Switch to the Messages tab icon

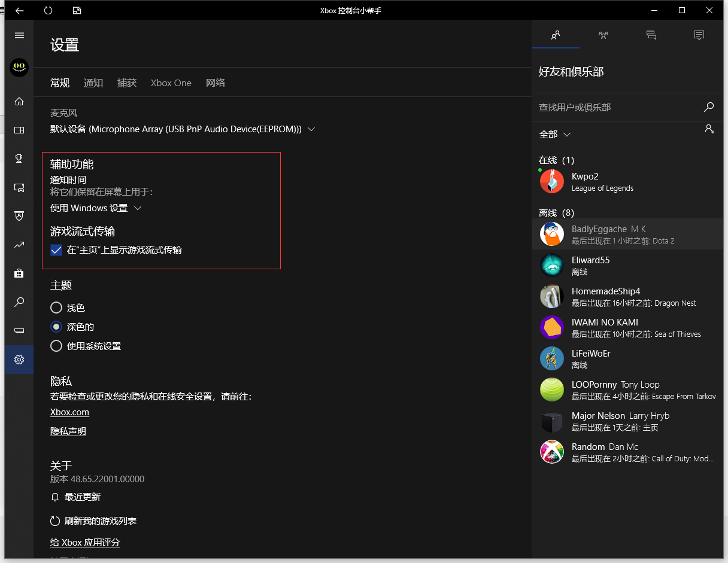(x=651, y=35)
